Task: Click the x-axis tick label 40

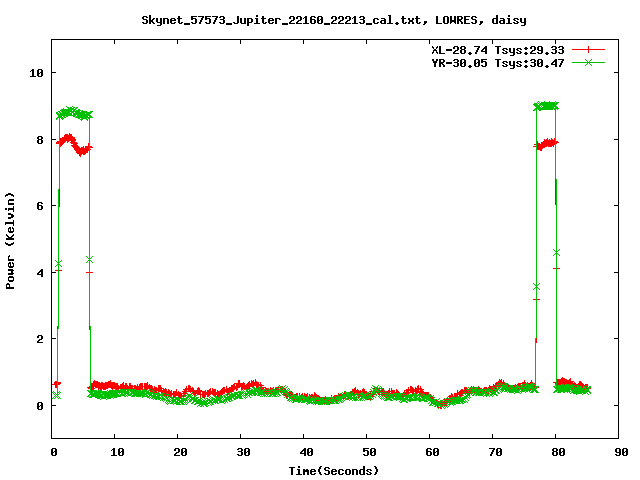Action: tap(306, 452)
